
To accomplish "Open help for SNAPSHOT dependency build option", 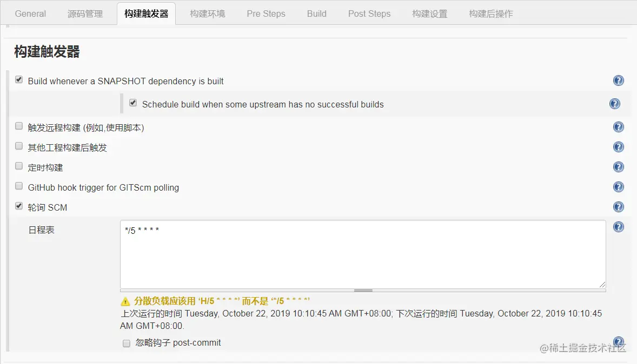I will pos(618,80).
